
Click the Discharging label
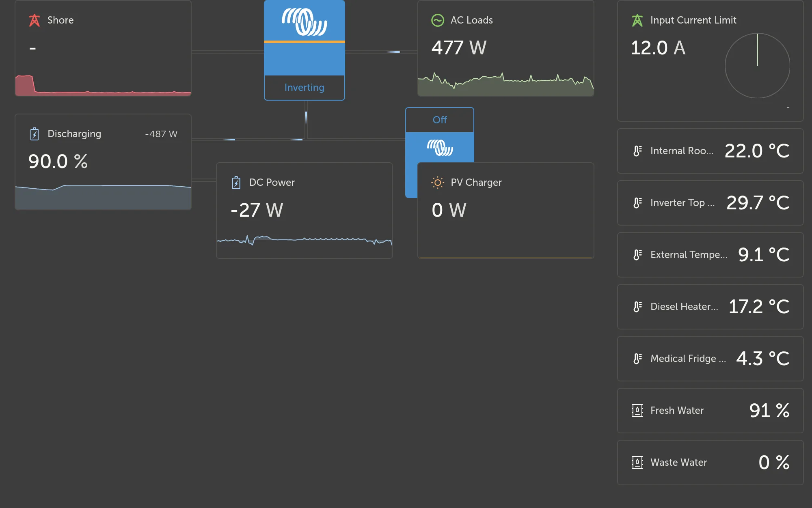pyautogui.click(x=74, y=134)
